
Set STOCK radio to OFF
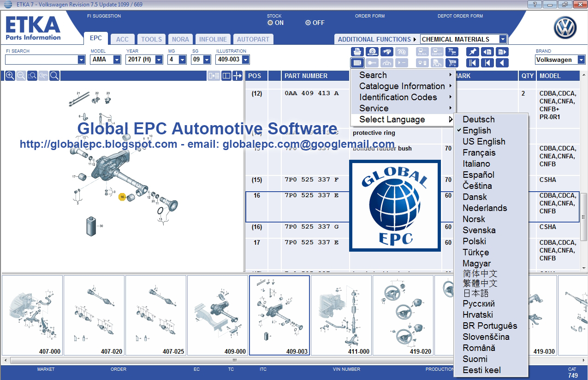pyautogui.click(x=308, y=23)
